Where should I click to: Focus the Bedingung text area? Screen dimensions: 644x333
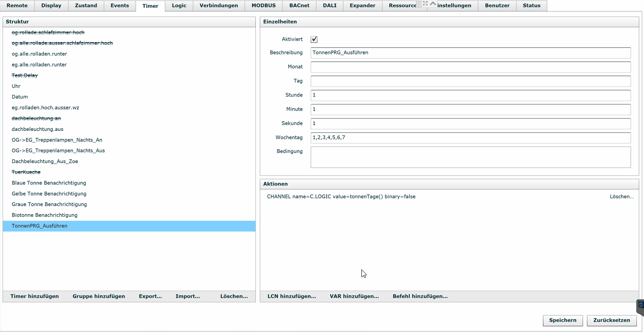click(x=470, y=157)
